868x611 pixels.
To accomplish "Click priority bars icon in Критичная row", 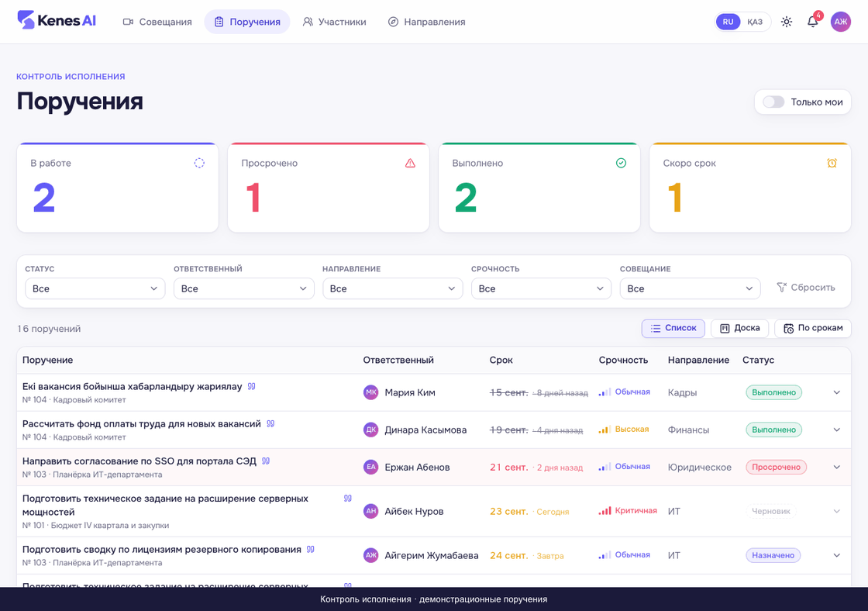I will click(604, 511).
